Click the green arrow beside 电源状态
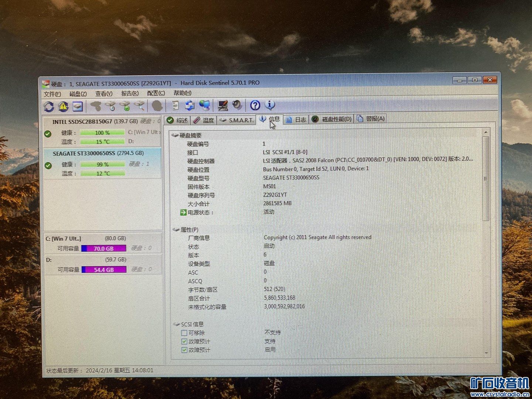 (183, 212)
